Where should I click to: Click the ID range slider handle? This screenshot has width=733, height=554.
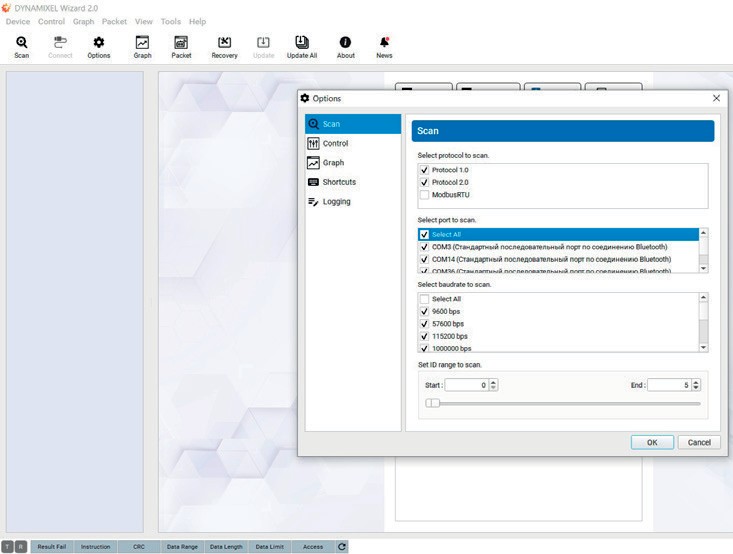tap(432, 404)
